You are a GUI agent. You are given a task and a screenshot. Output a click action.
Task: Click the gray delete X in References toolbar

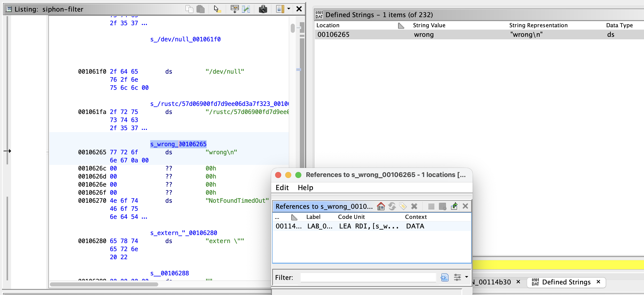[414, 206]
